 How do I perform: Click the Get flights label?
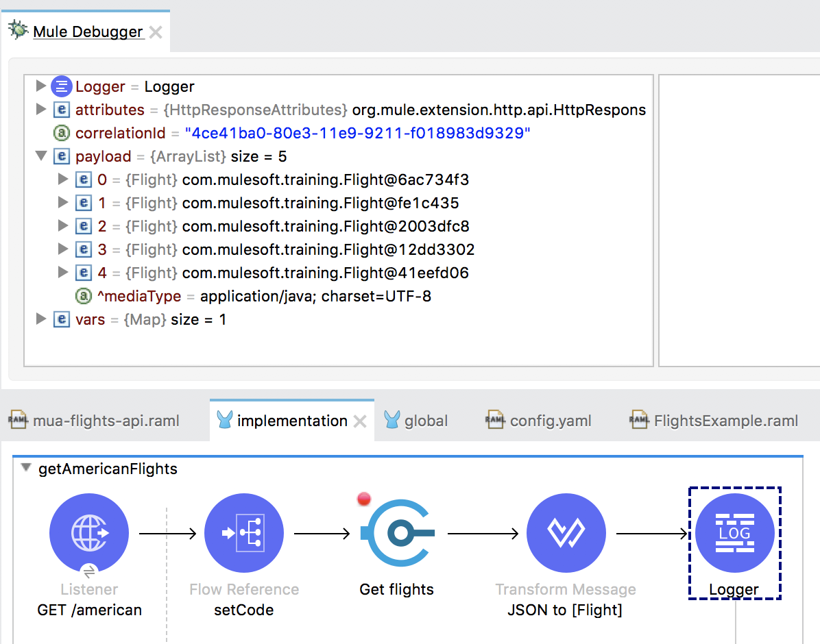(x=396, y=589)
